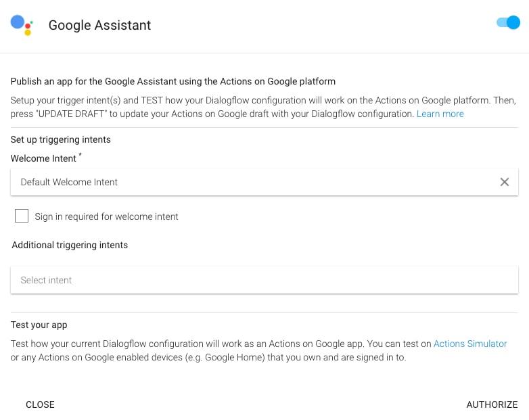Click the Google Assistant title text
Screen dimensions: 529x420
tap(99, 25)
